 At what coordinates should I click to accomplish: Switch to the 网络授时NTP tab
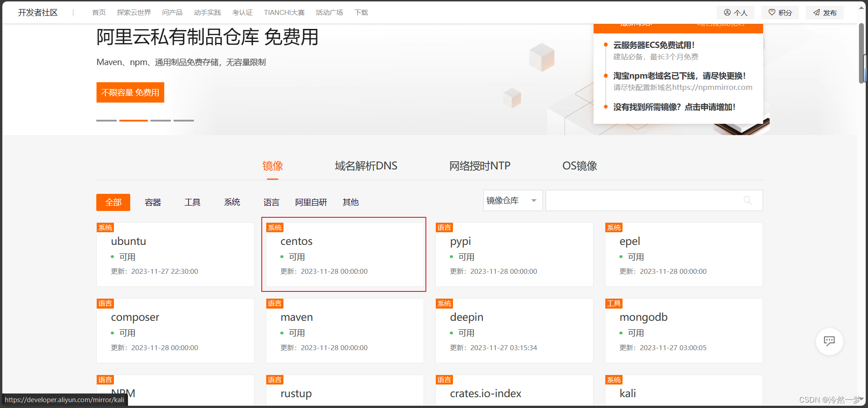click(x=480, y=166)
